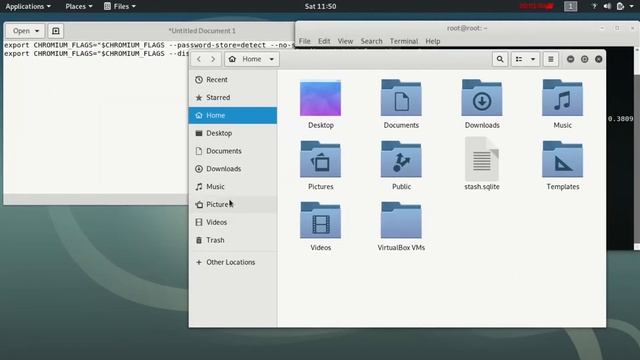Open Home path bar dropdown
Viewport: 640px width, 360px height.
coord(271,59)
